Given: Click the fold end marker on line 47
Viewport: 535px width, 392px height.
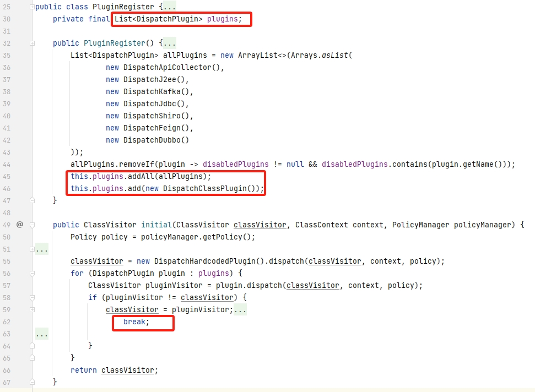Looking at the screenshot, I should coord(33,200).
